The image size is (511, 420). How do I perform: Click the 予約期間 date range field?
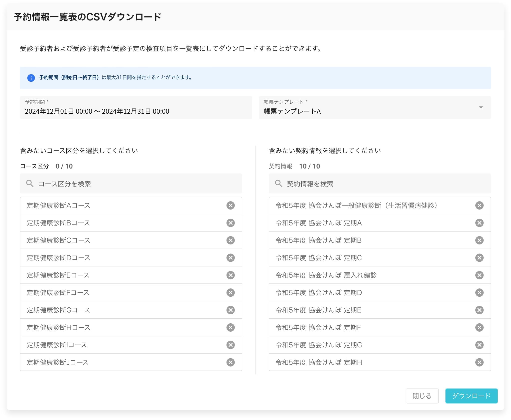tap(136, 108)
